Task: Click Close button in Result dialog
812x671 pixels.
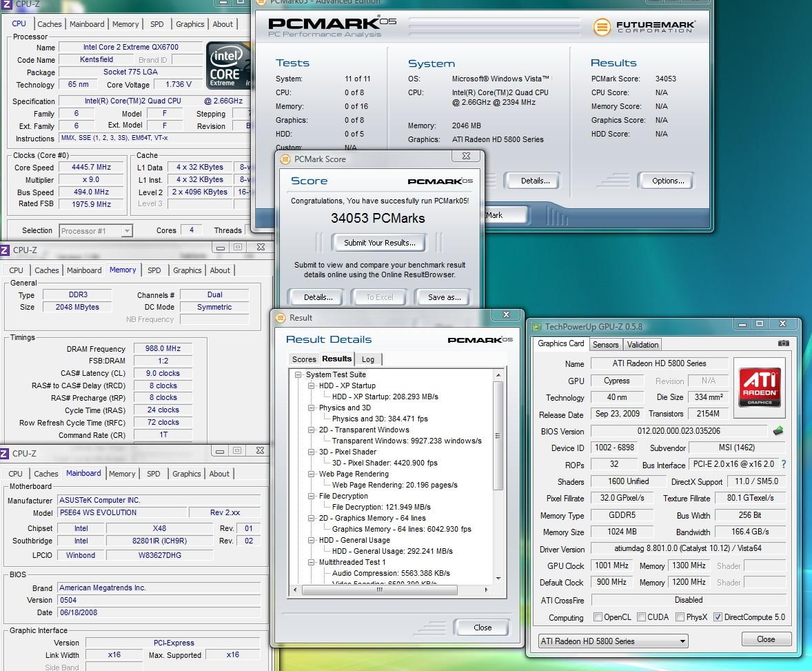Action: coord(482,628)
